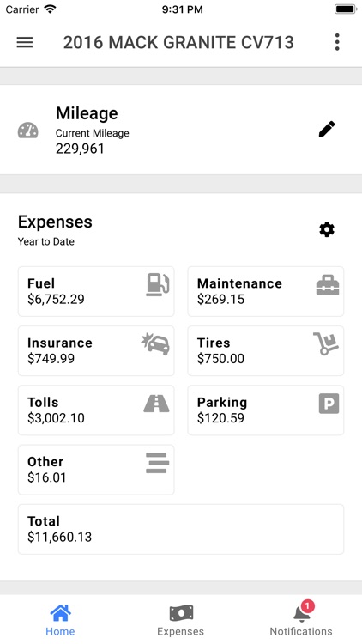
Task: Click the maintenance toolbox icon
Action: point(328,284)
